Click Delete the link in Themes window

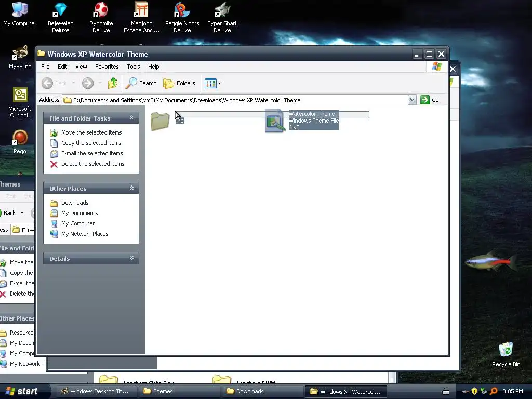22,294
